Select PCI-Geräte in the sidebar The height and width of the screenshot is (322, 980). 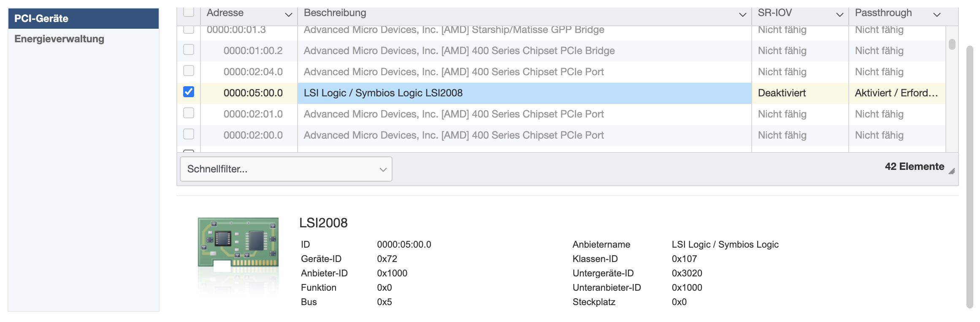click(x=83, y=19)
